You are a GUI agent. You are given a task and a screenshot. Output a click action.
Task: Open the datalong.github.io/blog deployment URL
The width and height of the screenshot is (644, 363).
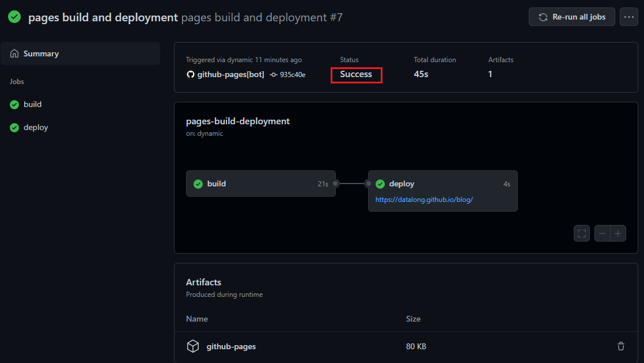[x=425, y=200]
